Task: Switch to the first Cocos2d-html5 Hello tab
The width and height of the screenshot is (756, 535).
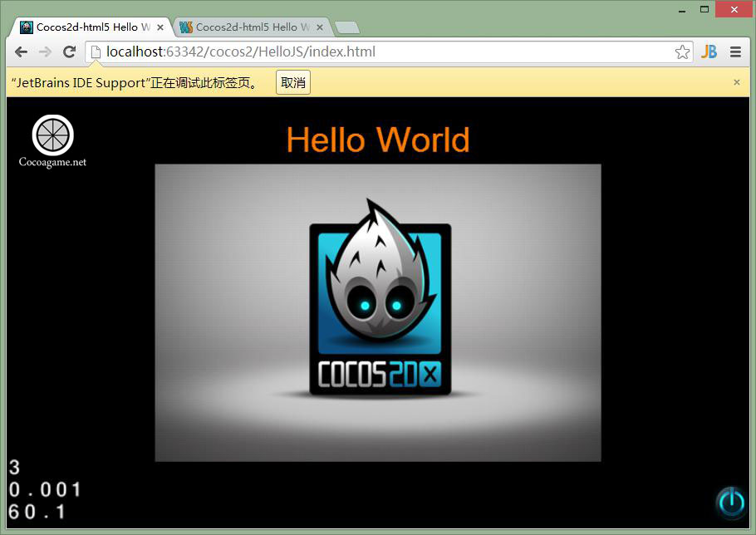Action: pyautogui.click(x=92, y=27)
